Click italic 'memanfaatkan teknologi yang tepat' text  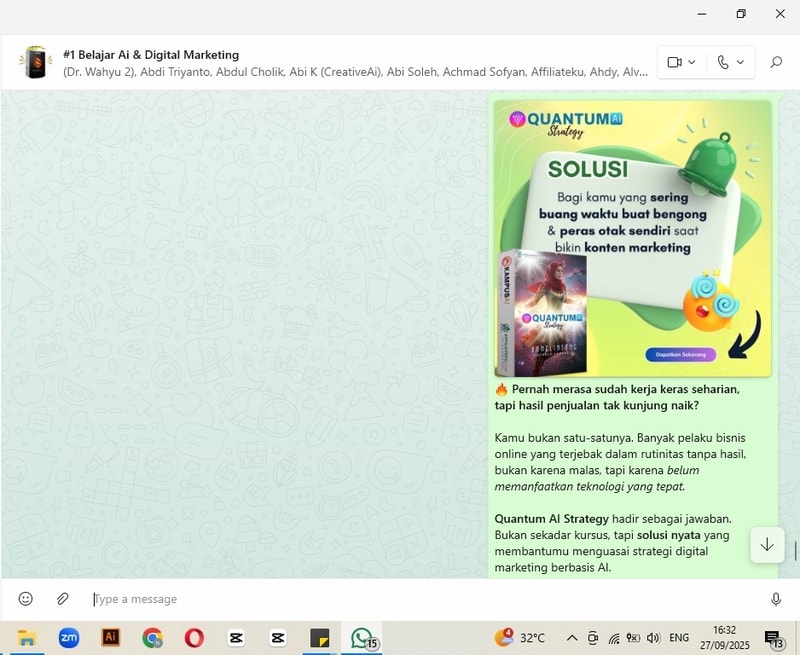590,486
